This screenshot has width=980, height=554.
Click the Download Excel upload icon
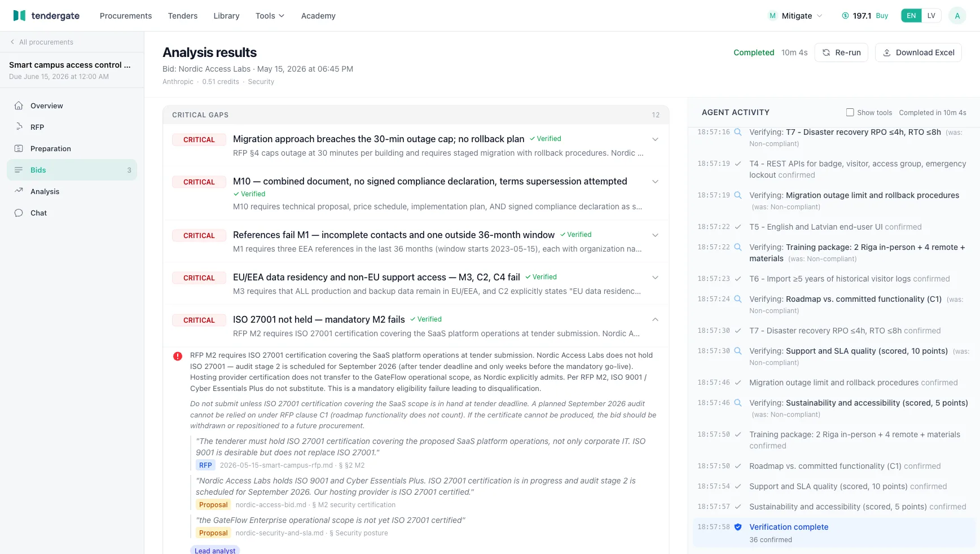click(887, 52)
